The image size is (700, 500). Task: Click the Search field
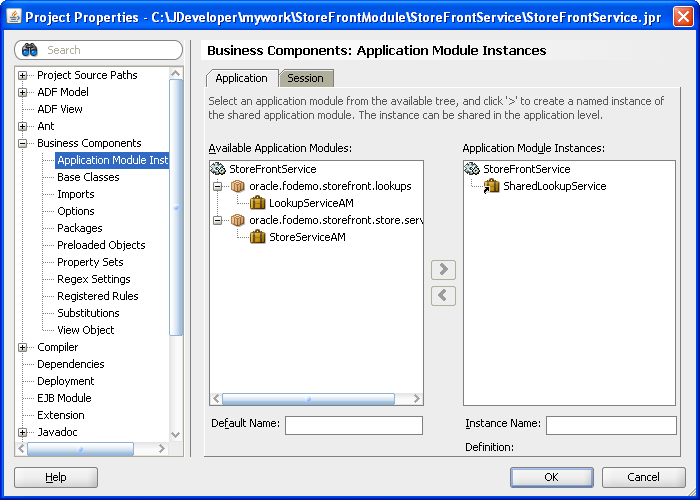tap(99, 50)
